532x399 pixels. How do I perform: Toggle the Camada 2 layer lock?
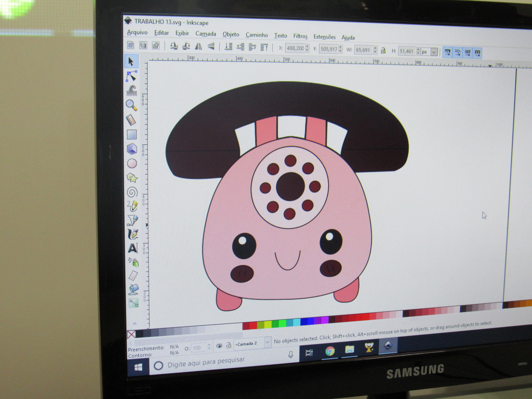coord(229,345)
